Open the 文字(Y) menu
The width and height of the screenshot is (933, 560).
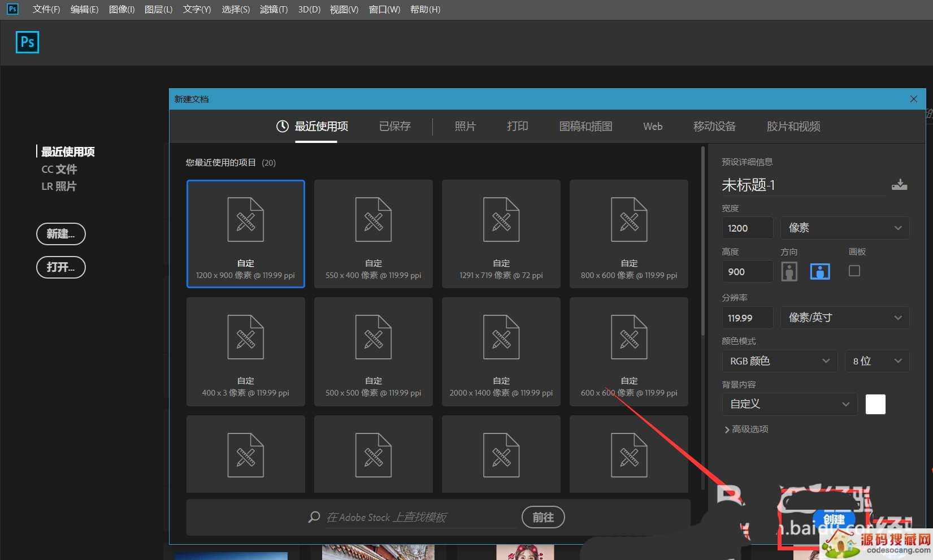197,9
